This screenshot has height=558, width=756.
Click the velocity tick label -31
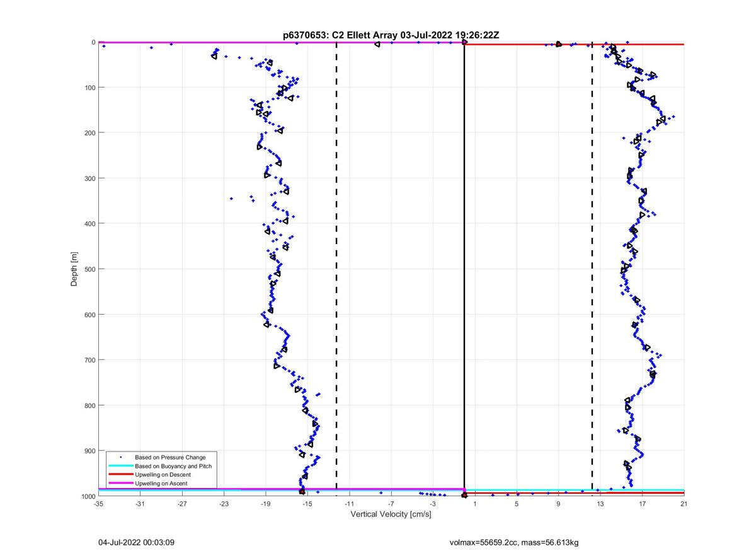(x=140, y=504)
